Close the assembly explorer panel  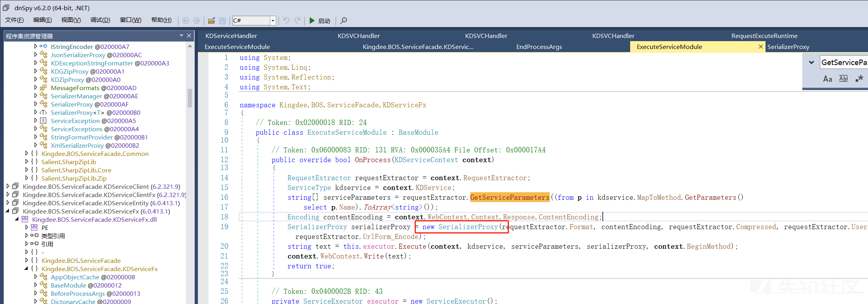point(189,36)
